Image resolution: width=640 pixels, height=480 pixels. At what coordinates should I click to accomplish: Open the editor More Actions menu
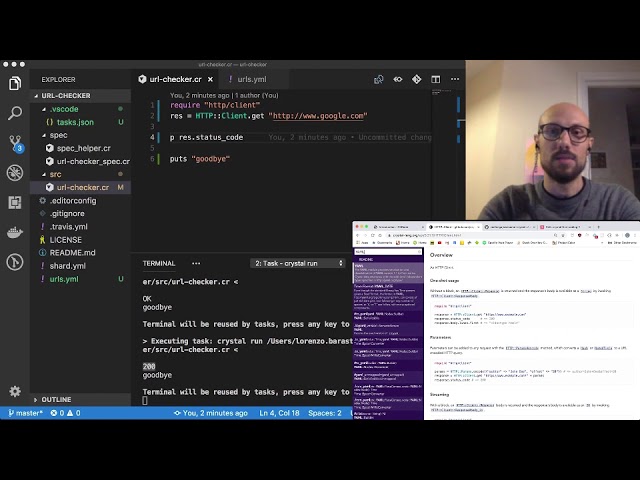tap(455, 79)
